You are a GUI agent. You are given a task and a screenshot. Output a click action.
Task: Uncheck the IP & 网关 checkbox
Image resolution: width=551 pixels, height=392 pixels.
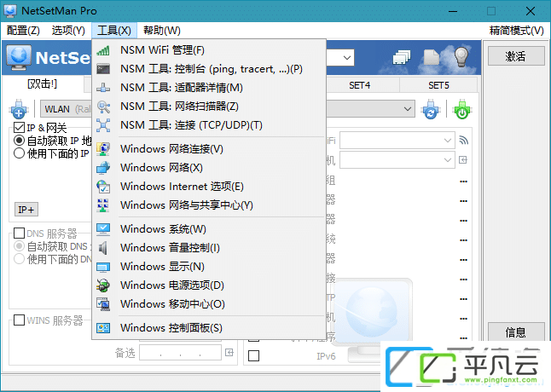click(19, 127)
